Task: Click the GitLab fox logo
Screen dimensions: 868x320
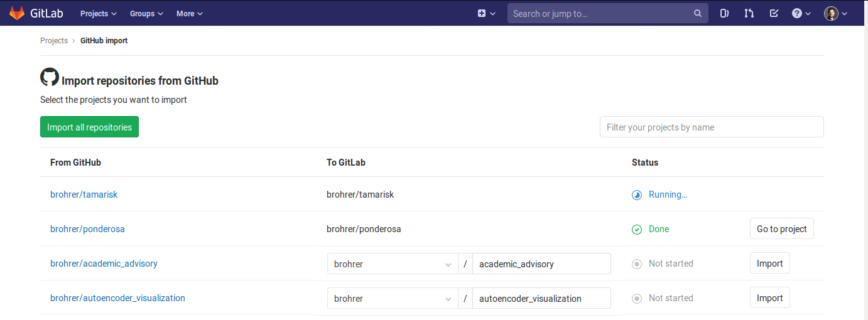Action: (17, 13)
